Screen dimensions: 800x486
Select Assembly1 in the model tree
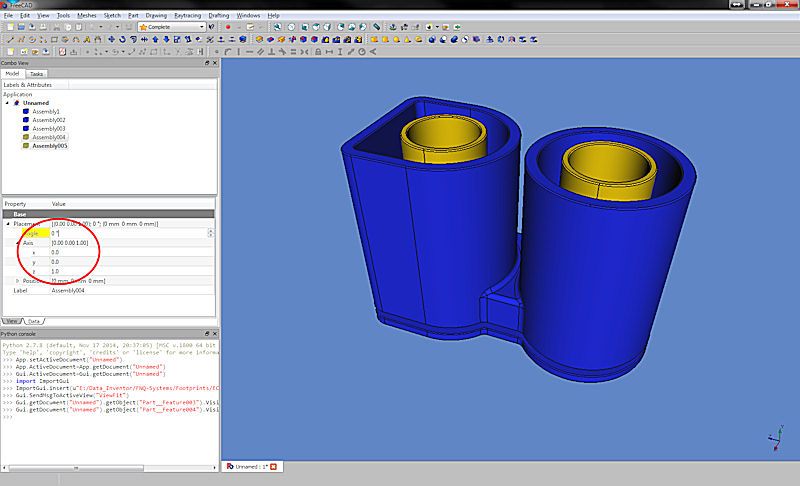point(45,111)
